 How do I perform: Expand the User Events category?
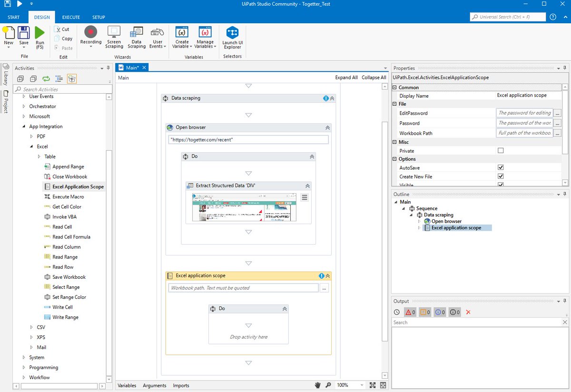tap(24, 97)
